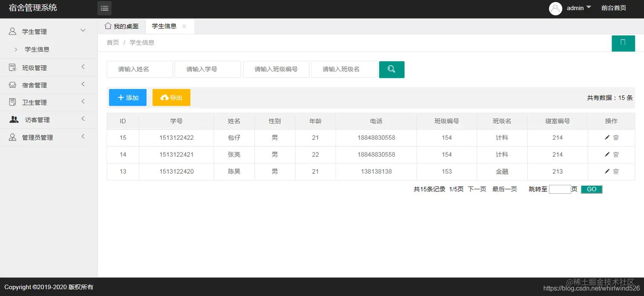Click student number 1513122422
This screenshot has height=296, width=644.
(x=176, y=138)
